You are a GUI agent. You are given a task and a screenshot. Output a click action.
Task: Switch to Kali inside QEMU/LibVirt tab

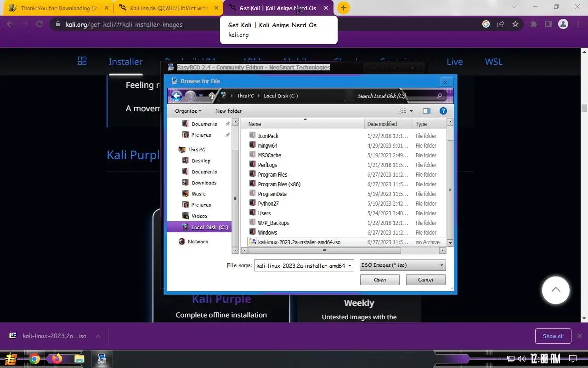point(167,8)
